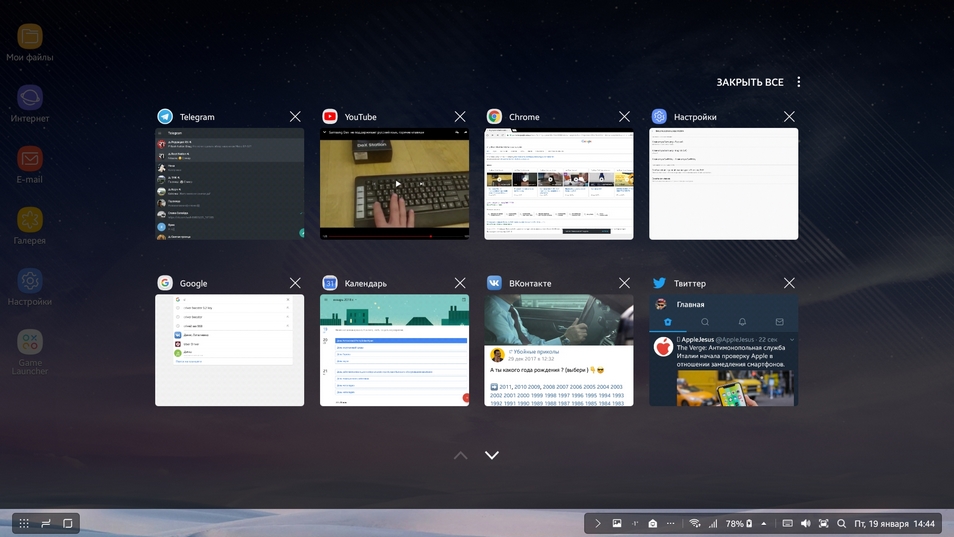Image resolution: width=954 pixels, height=537 pixels.
Task: Click the Твиттер home tab in thumbnail
Action: (x=667, y=322)
